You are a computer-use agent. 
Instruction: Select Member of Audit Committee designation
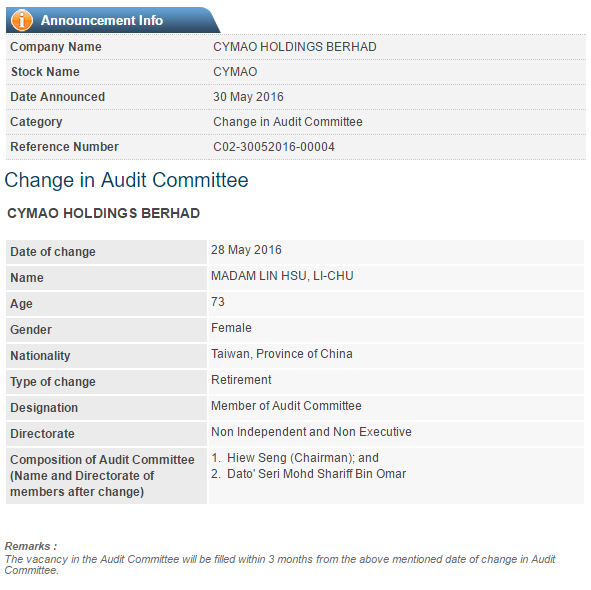[x=286, y=406]
